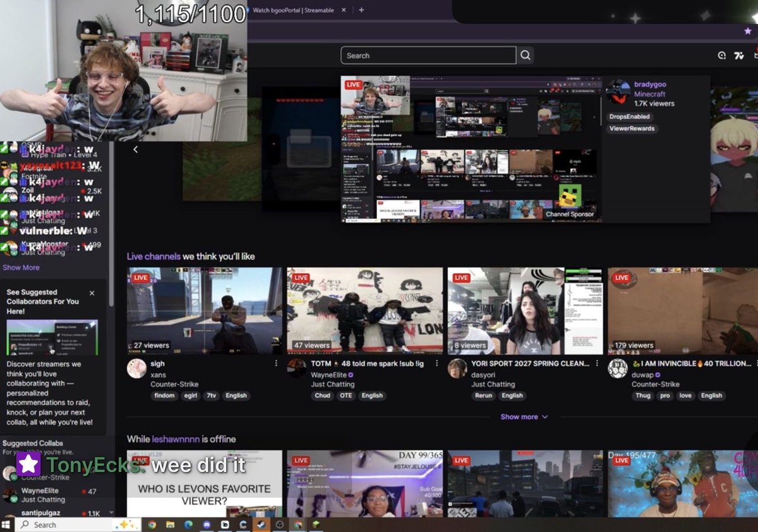Screen dimensions: 758x532
Task: Open the featured bradygoo live stream preview
Action: [471, 150]
